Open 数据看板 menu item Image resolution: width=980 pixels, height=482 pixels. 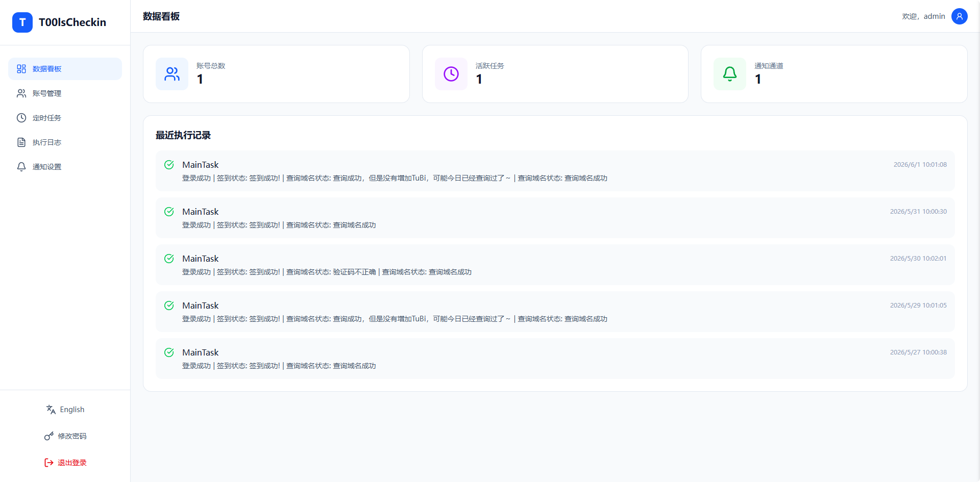tap(65, 69)
